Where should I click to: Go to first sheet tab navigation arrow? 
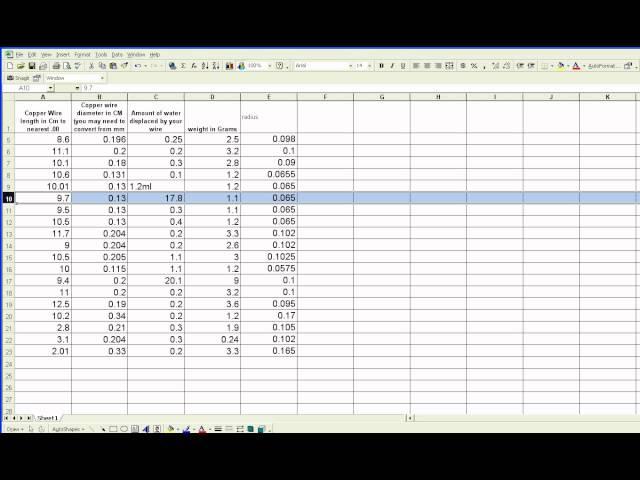[7, 418]
